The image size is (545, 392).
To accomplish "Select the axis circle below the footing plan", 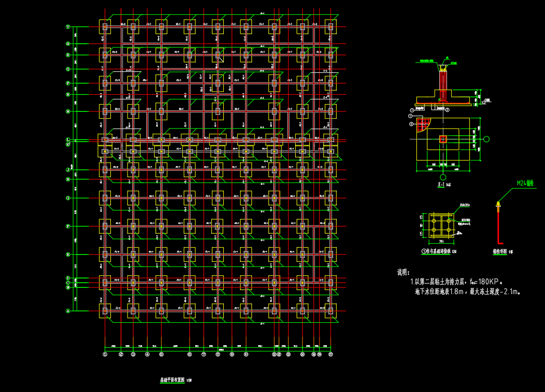I will coord(442,178).
